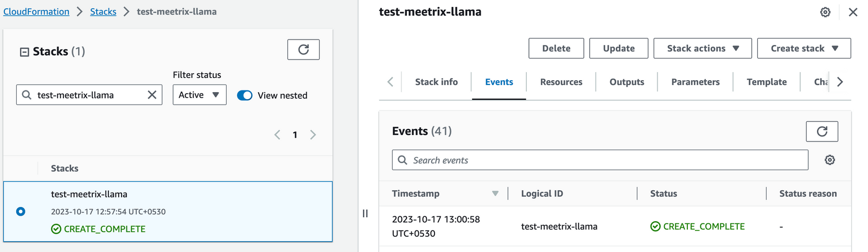
Task: Click the Search events input field
Action: tap(600, 160)
